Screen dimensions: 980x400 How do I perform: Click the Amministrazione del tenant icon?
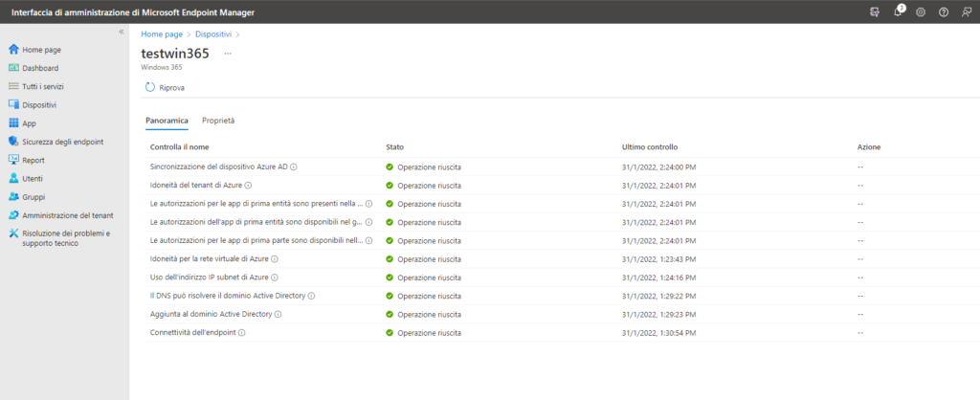[13, 215]
